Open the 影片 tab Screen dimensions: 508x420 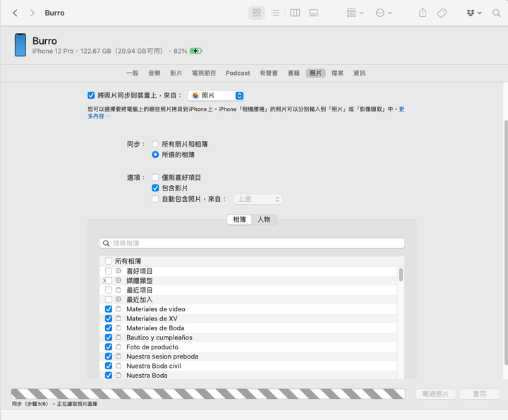176,73
